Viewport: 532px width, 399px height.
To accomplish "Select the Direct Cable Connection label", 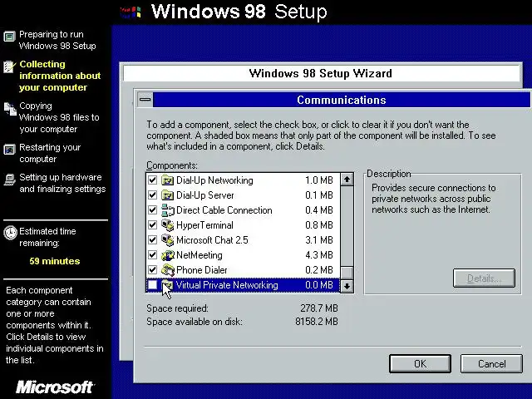I will (224, 210).
